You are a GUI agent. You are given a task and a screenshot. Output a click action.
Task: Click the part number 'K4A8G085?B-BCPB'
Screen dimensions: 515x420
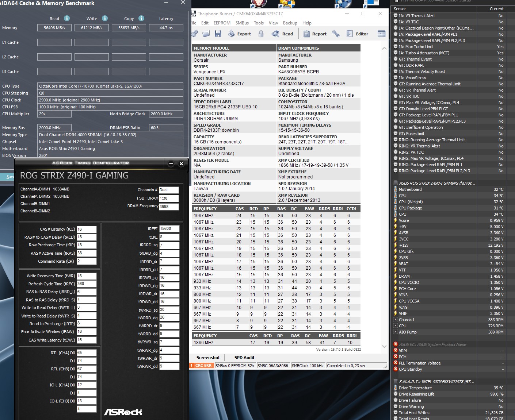point(298,72)
